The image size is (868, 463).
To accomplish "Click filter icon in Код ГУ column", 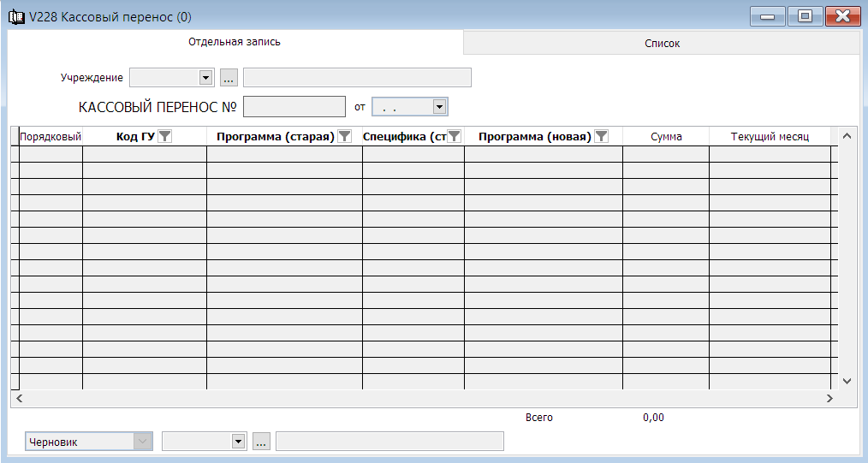I will click(165, 136).
